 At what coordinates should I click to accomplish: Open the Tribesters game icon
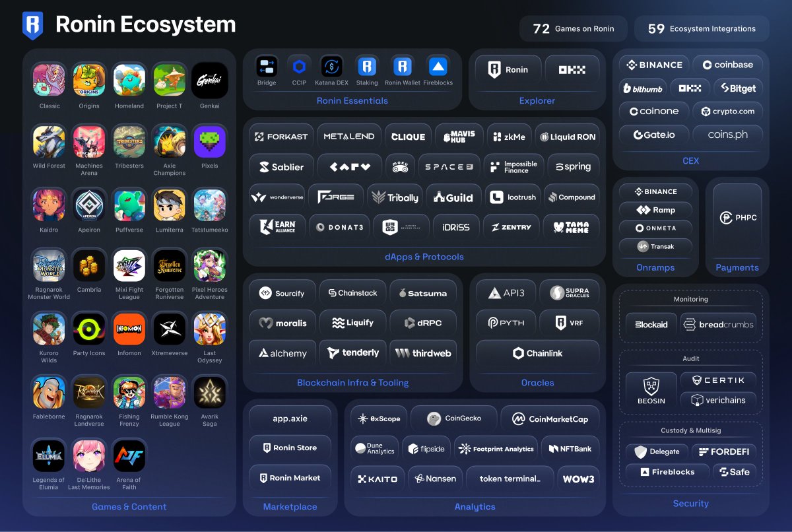coord(129,141)
